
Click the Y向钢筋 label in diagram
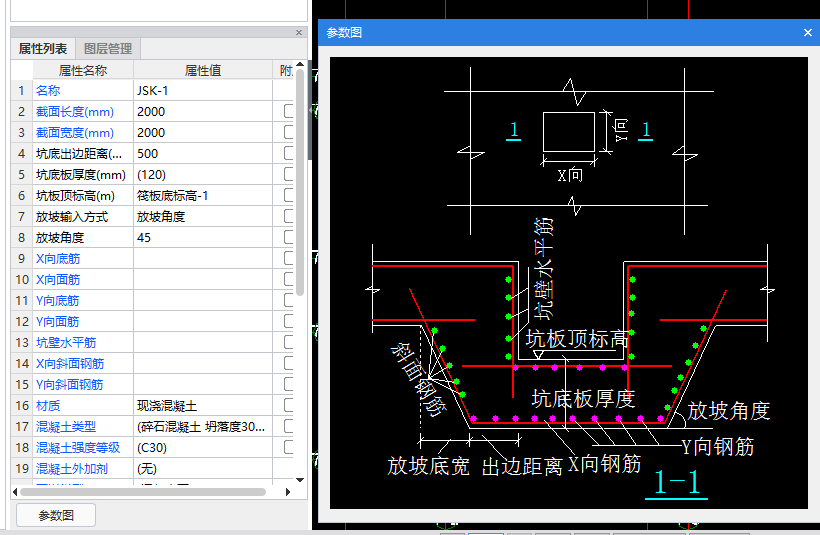(718, 447)
